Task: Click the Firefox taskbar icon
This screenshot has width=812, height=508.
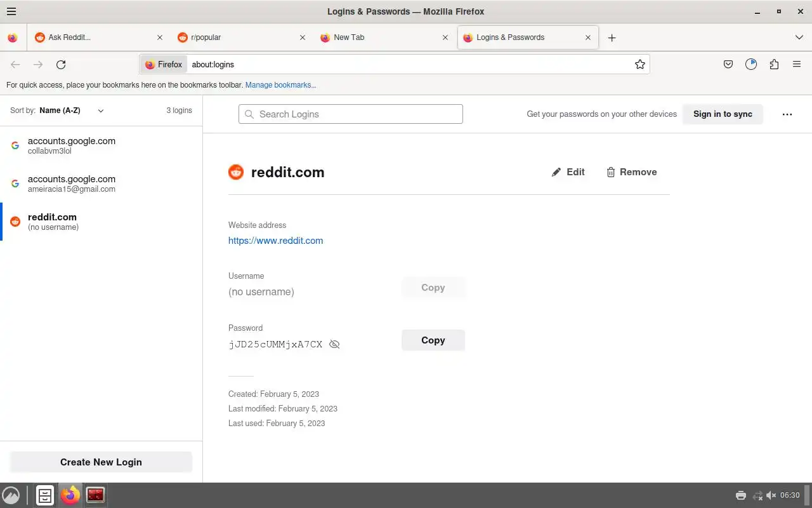Action: pos(70,495)
